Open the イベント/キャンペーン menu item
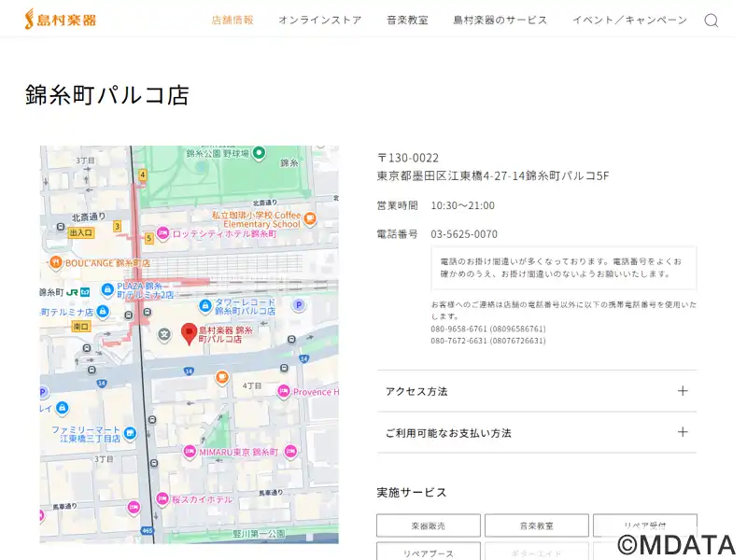Screen dimensions: 747x560 (x=629, y=20)
